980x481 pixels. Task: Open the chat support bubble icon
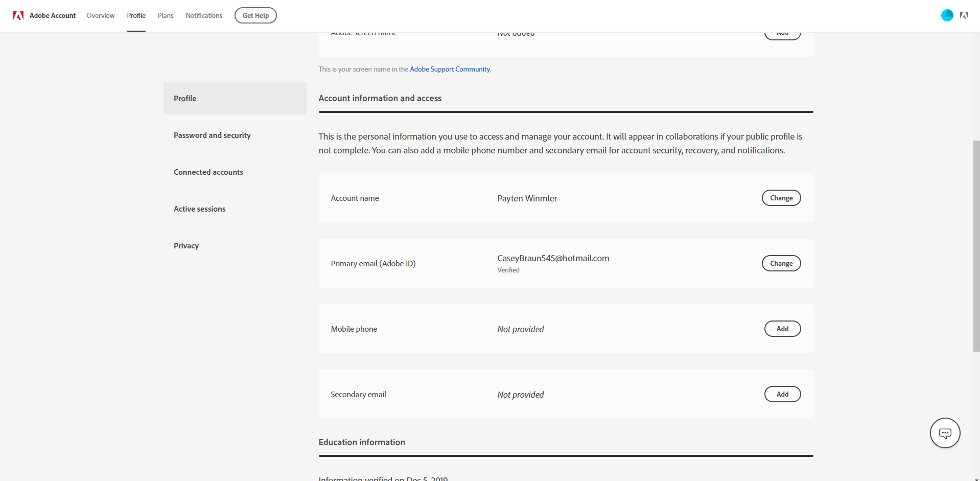[x=945, y=433]
